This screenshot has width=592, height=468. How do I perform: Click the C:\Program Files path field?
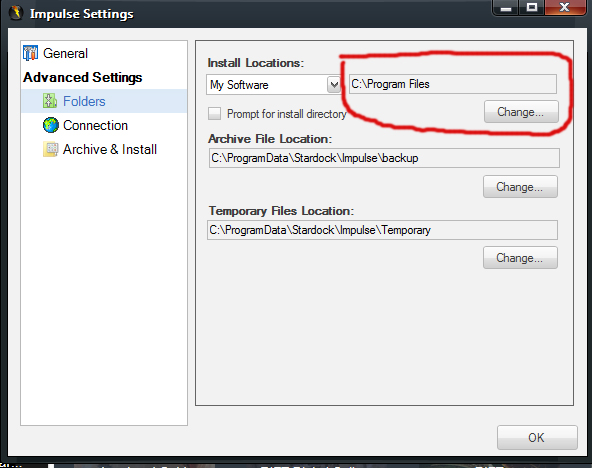coord(453,84)
